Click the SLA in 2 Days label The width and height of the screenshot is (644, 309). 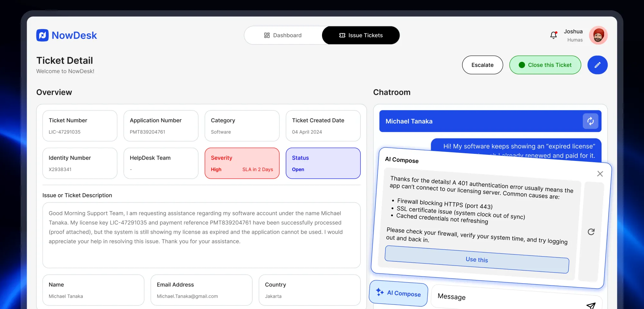258,169
